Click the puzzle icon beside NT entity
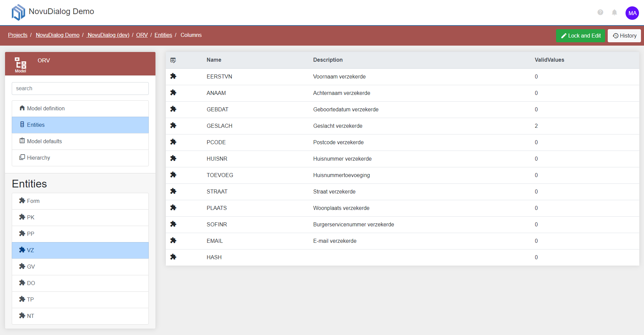Viewport: 644px width, 335px height. click(x=22, y=316)
